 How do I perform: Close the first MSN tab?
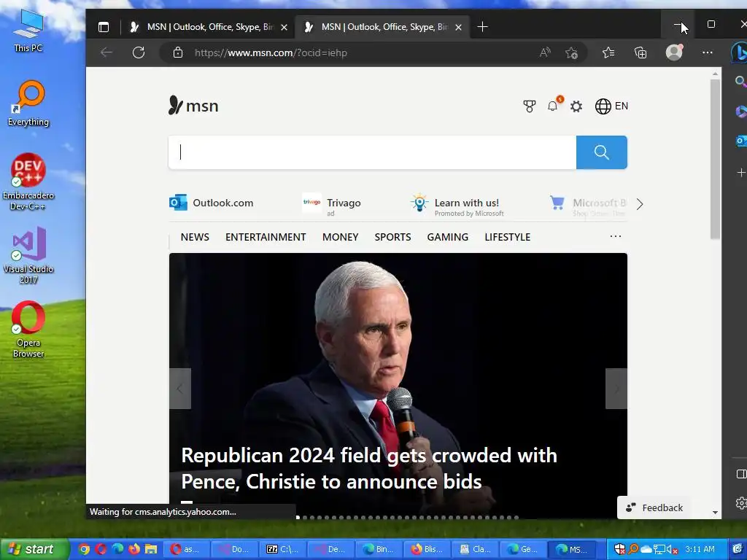coord(284,28)
